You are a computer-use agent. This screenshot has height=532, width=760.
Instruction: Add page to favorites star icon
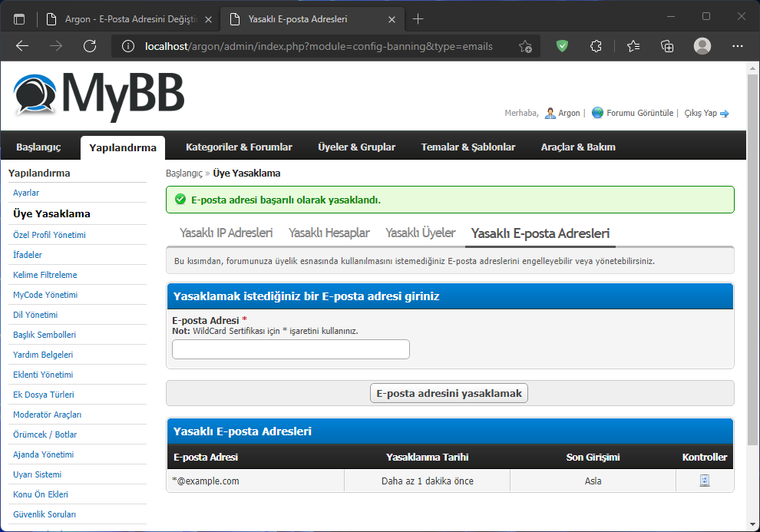click(525, 46)
